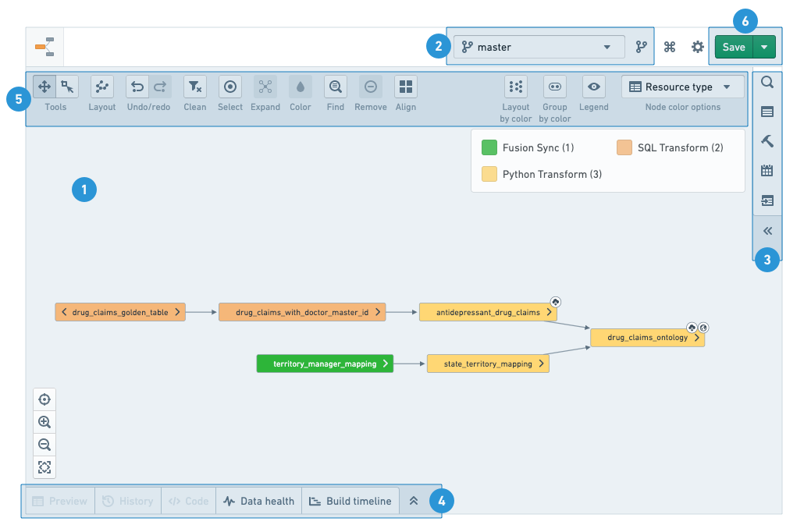This screenshot has height=532, width=804.
Task: Click the branch icon next to master
Action: [641, 47]
